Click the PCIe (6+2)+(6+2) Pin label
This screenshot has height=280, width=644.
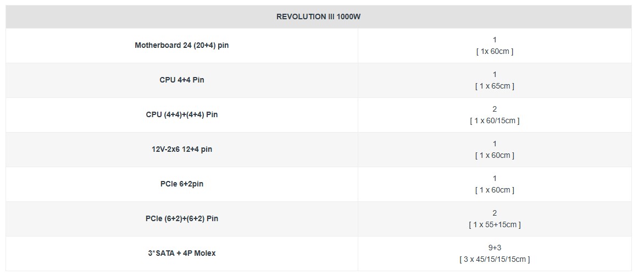181,219
